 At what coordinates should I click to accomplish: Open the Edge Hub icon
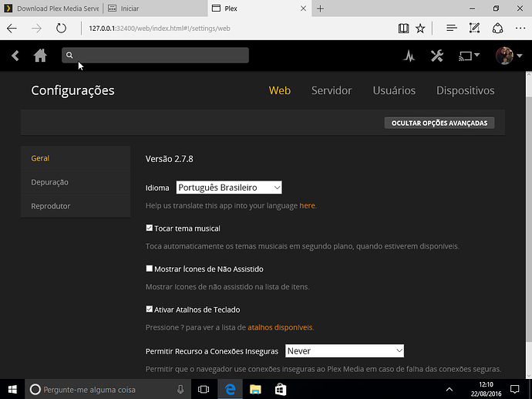click(451, 29)
